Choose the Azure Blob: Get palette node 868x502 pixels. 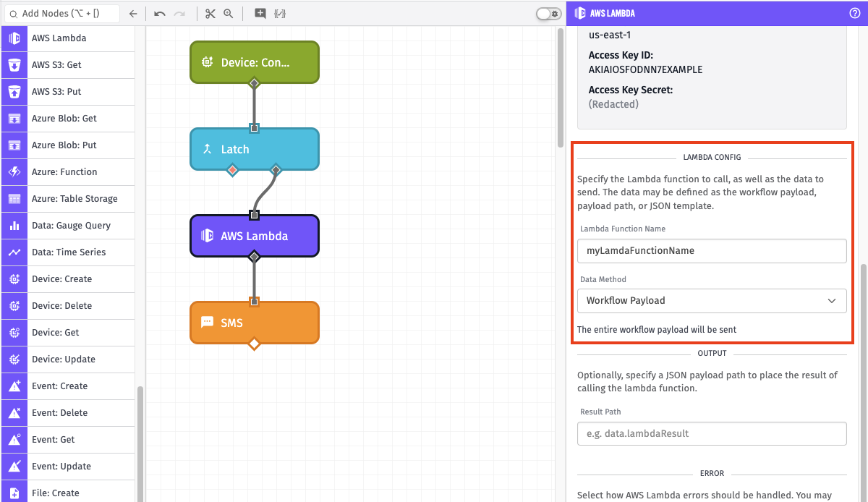click(68, 118)
